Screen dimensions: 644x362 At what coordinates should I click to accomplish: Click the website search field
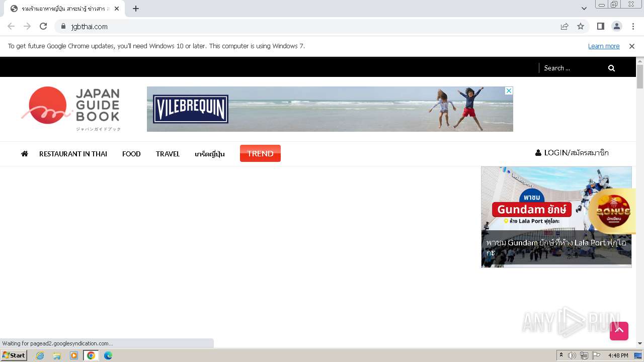coord(572,68)
